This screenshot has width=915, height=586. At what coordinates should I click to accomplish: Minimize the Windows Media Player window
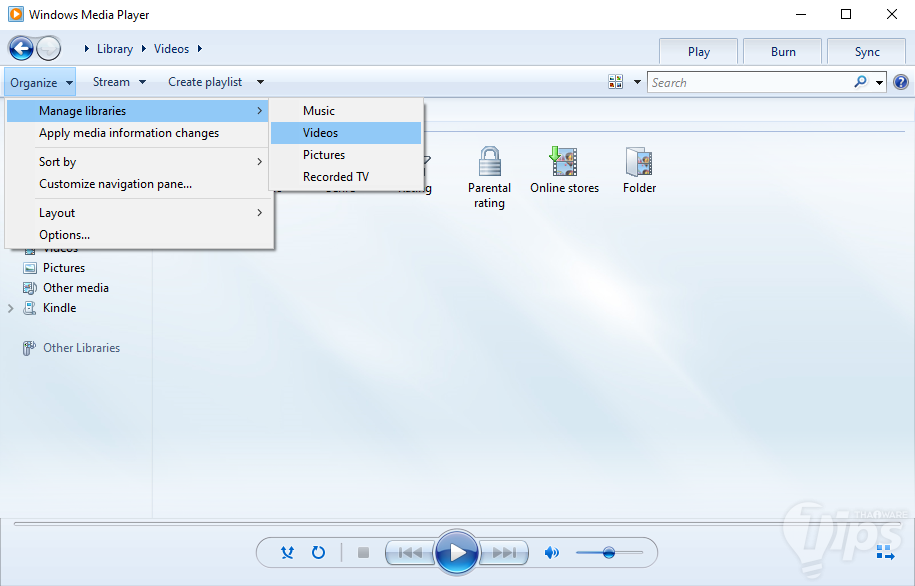pyautogui.click(x=801, y=14)
